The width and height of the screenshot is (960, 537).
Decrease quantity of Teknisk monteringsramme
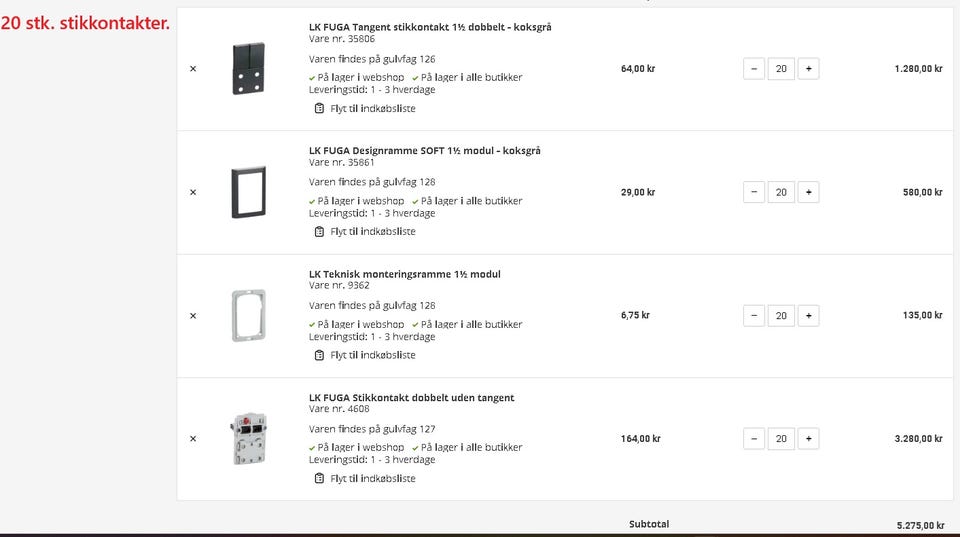tap(754, 316)
